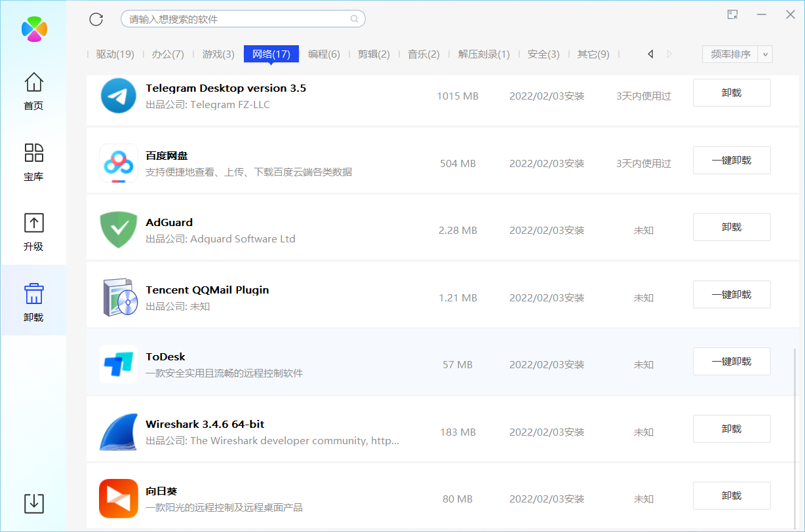The height and width of the screenshot is (532, 805).
Task: Click 一键卸载 for ToDesk
Action: pos(732,361)
